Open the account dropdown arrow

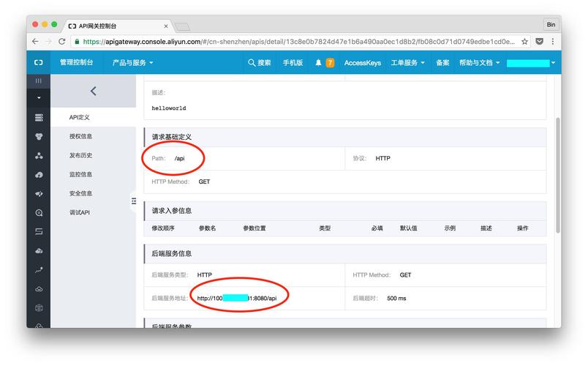(x=553, y=63)
